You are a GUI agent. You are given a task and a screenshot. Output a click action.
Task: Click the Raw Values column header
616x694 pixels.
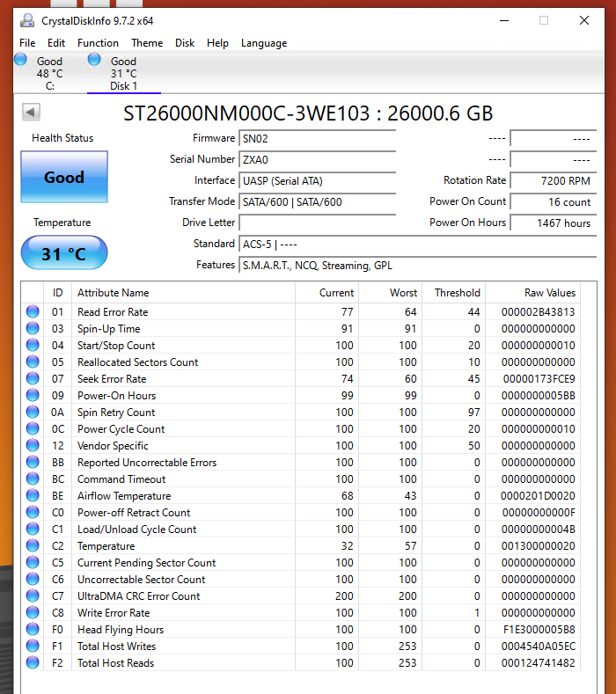548,293
